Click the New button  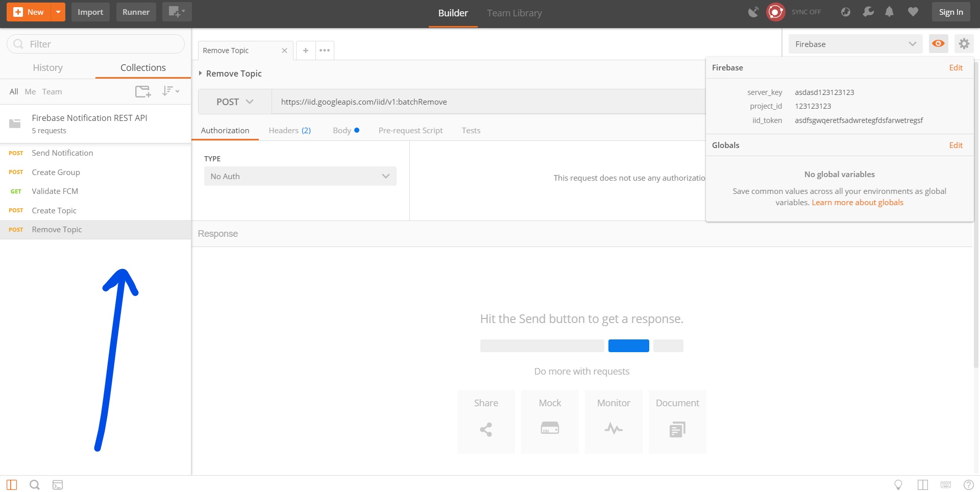tap(29, 12)
